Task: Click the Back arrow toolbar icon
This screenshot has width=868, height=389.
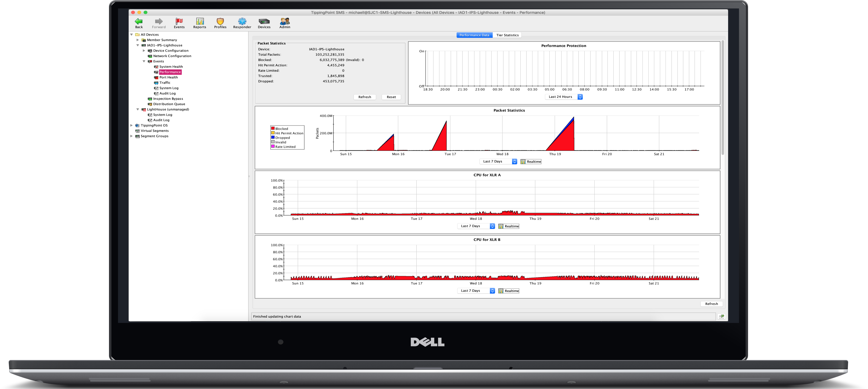Action: pyautogui.click(x=139, y=21)
